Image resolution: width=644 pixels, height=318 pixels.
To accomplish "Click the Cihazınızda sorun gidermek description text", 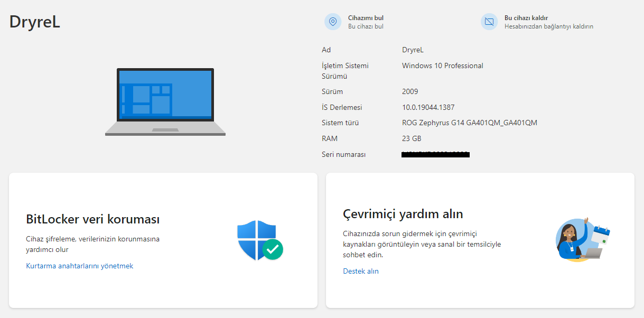I will (x=422, y=244).
